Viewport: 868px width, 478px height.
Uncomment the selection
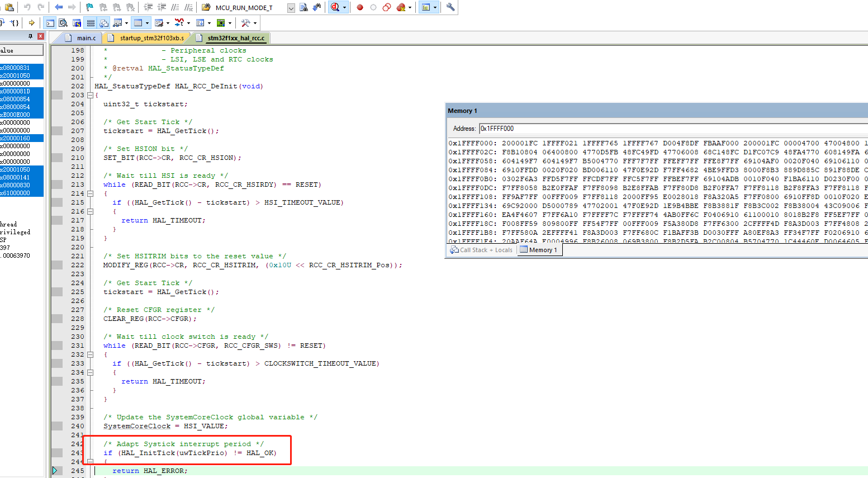click(x=188, y=7)
